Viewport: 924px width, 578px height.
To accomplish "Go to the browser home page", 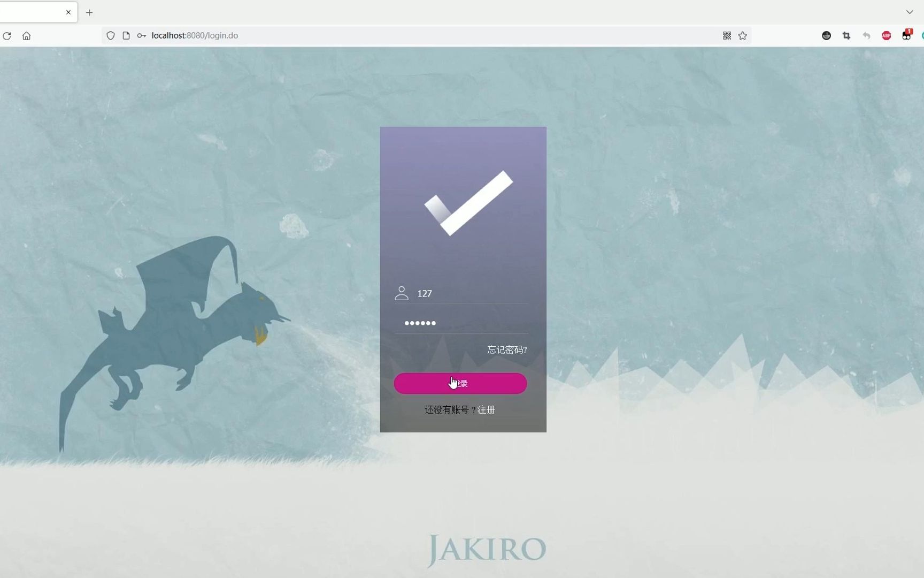I will tap(26, 36).
